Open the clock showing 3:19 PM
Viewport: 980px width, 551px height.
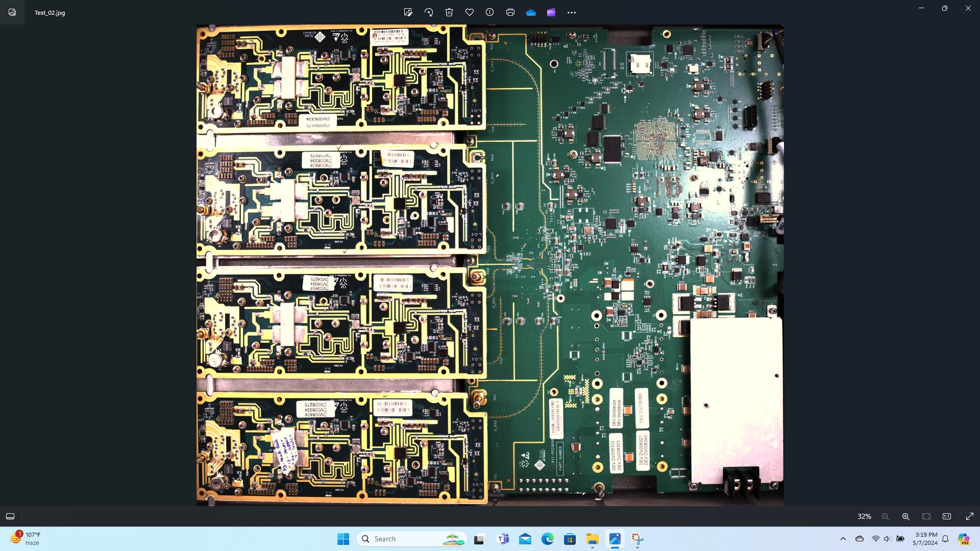click(925, 539)
